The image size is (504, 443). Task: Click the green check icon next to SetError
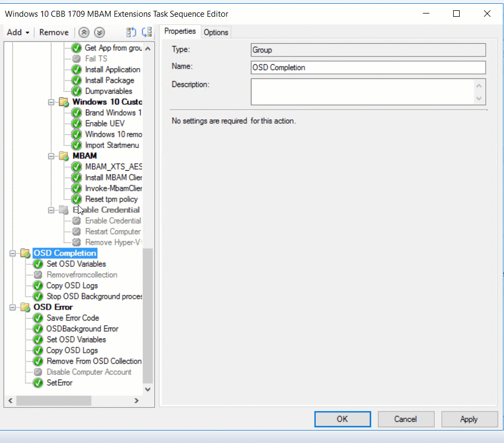[37, 382]
